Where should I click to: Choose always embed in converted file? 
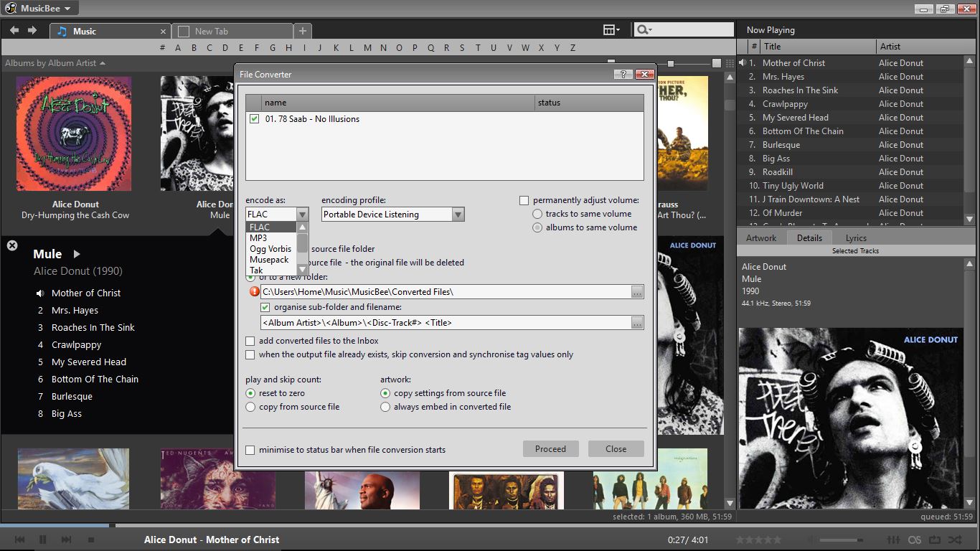click(385, 407)
